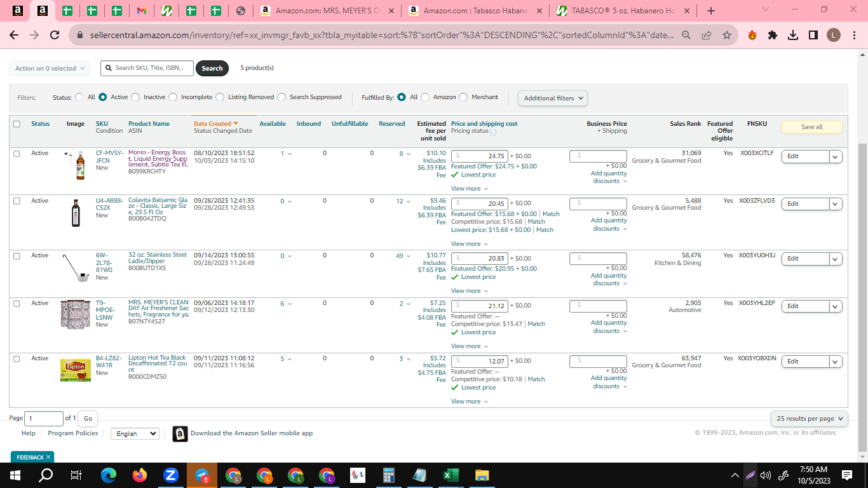Check the select-all products checkbox
868x488 pixels.
[17, 124]
